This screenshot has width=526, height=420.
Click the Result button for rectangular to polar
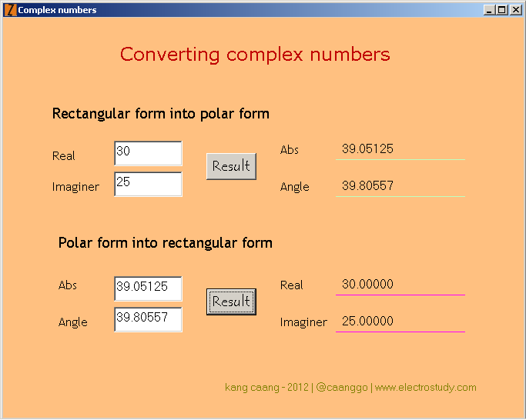231,166
